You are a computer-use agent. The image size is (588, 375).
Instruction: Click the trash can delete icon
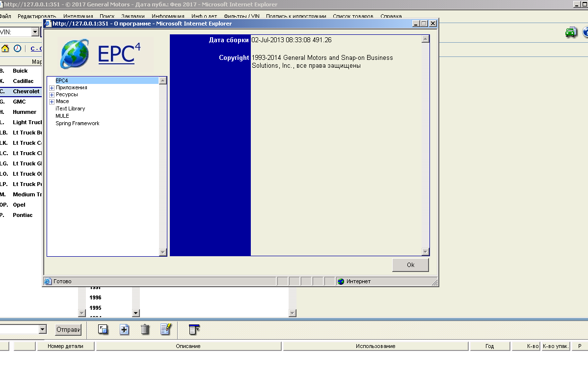pyautogui.click(x=145, y=329)
